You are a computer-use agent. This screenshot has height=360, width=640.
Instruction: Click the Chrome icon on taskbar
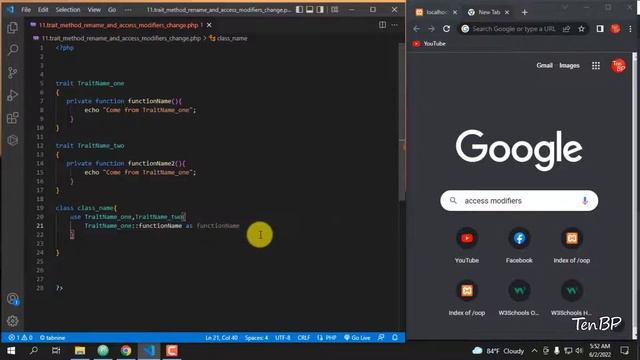point(126,351)
